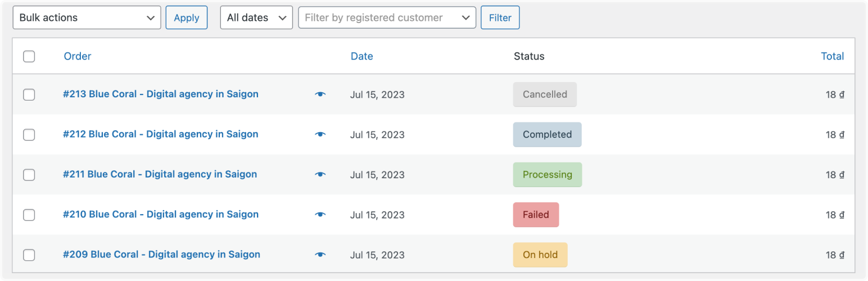Open order #212 Blue Coral link

[161, 134]
